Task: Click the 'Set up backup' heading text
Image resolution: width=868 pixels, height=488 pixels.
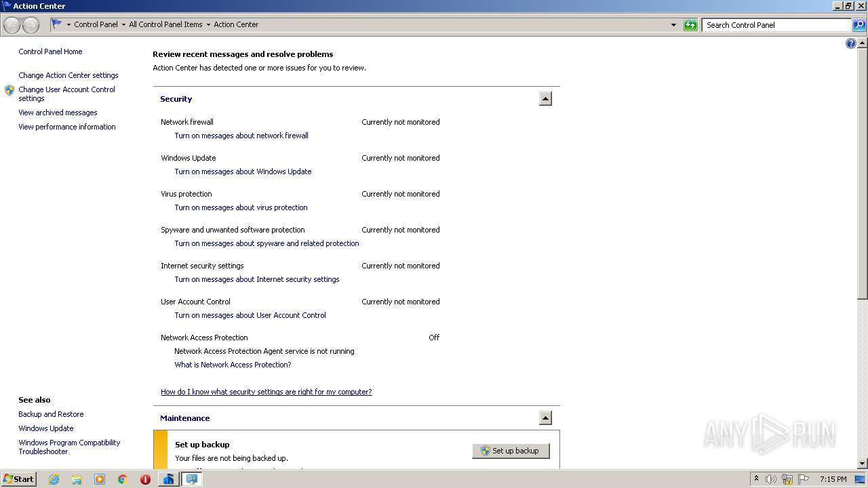Action: (202, 445)
